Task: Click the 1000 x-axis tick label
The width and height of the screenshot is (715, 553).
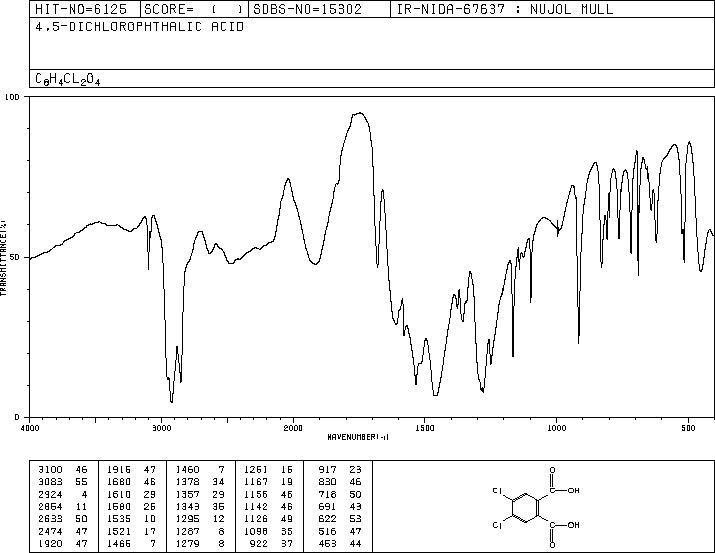Action: pyautogui.click(x=556, y=428)
